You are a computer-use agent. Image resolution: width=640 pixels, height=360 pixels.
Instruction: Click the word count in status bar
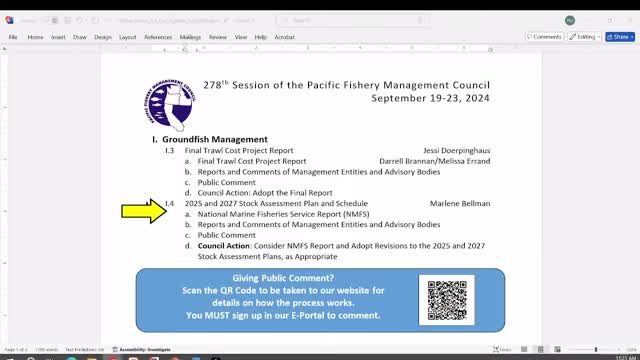click(47, 349)
